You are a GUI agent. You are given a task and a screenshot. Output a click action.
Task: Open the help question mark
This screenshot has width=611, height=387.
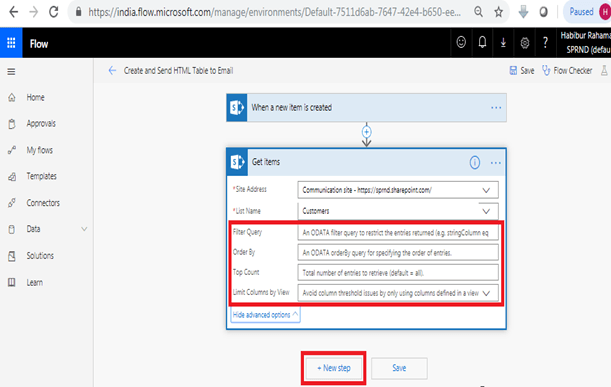(x=545, y=42)
